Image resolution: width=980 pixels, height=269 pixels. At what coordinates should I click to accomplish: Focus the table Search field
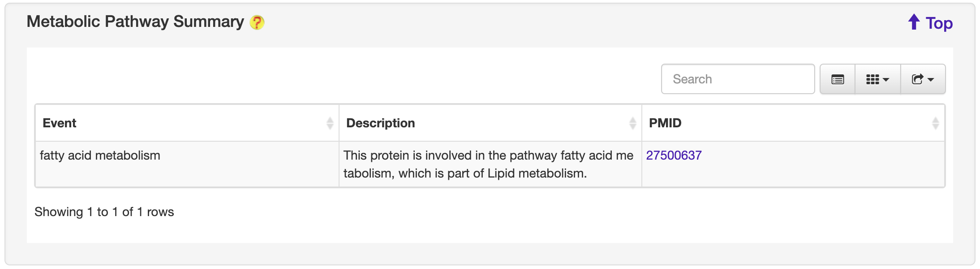click(x=738, y=79)
